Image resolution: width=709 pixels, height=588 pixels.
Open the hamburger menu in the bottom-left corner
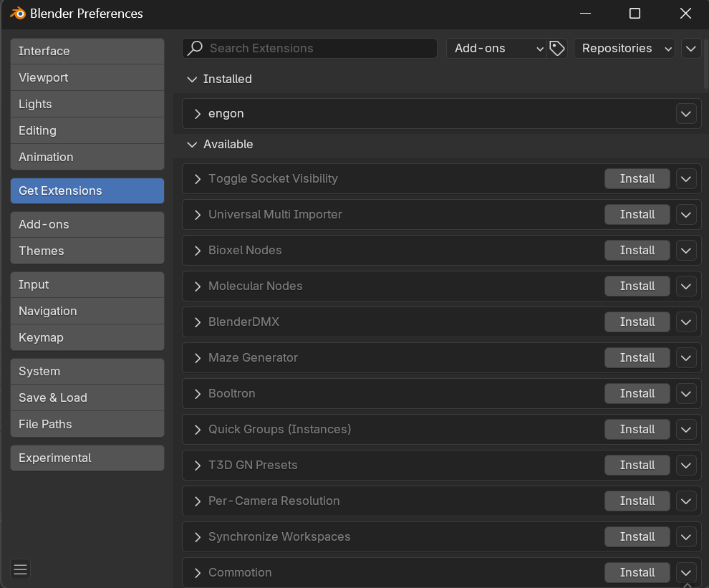[x=20, y=569]
